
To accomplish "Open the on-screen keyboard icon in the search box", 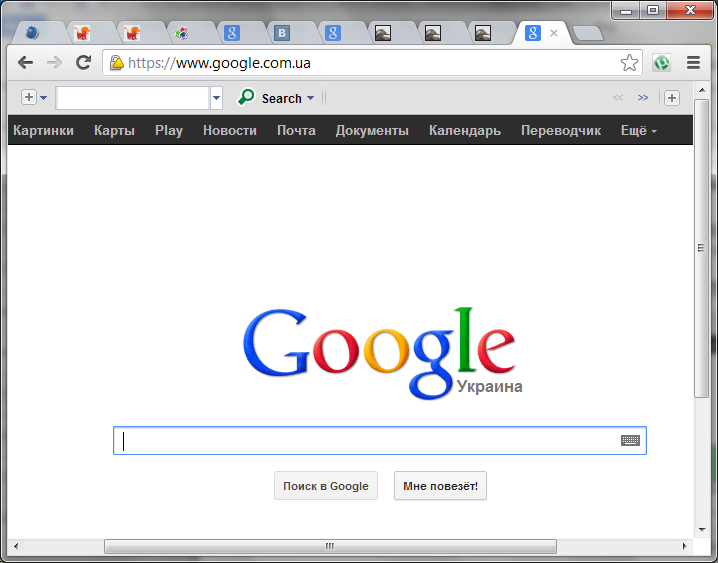I will (x=631, y=440).
